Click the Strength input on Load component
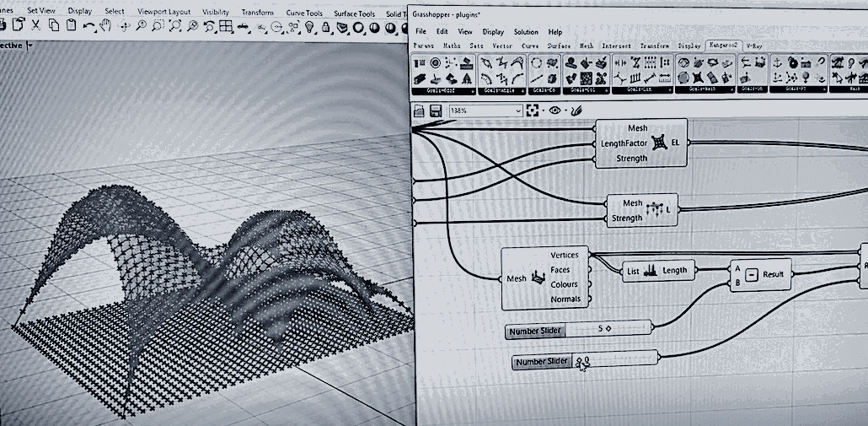 (627, 218)
